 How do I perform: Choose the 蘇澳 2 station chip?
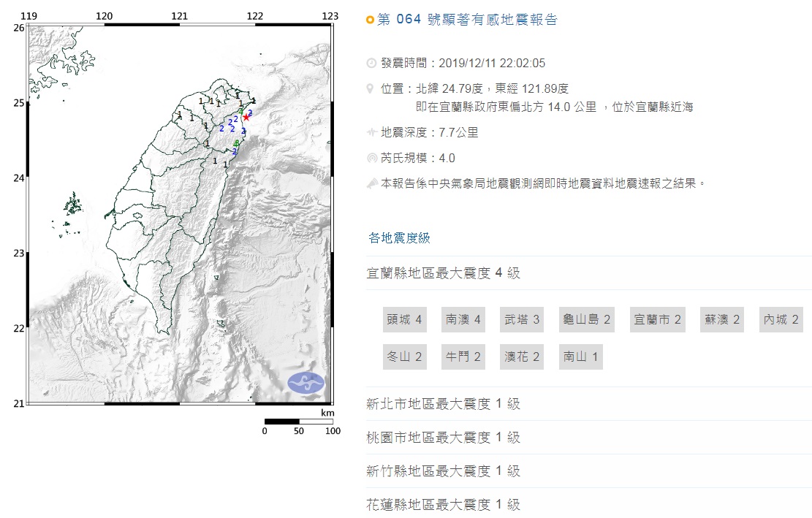click(722, 320)
